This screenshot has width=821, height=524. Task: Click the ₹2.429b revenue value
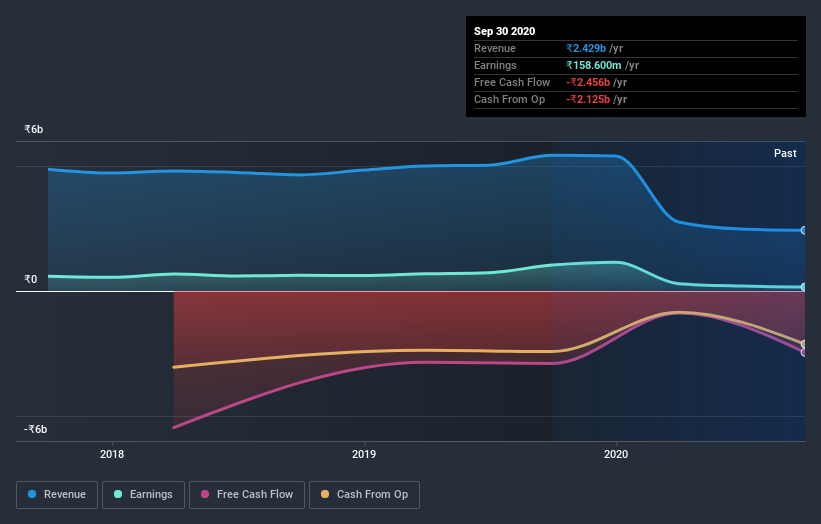[586, 48]
